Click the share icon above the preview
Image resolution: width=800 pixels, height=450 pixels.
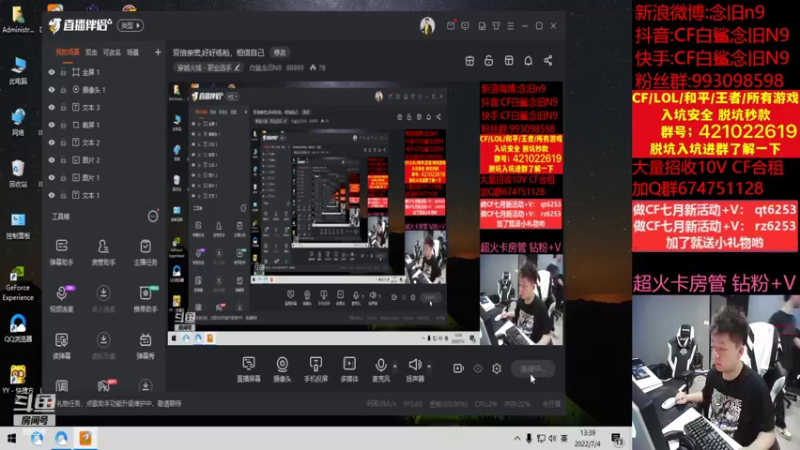[548, 61]
